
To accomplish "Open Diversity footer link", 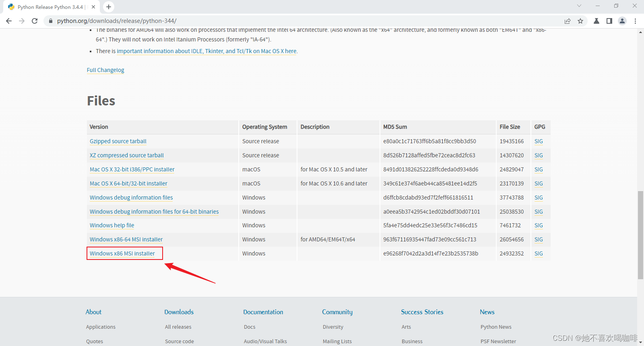I will click(333, 327).
